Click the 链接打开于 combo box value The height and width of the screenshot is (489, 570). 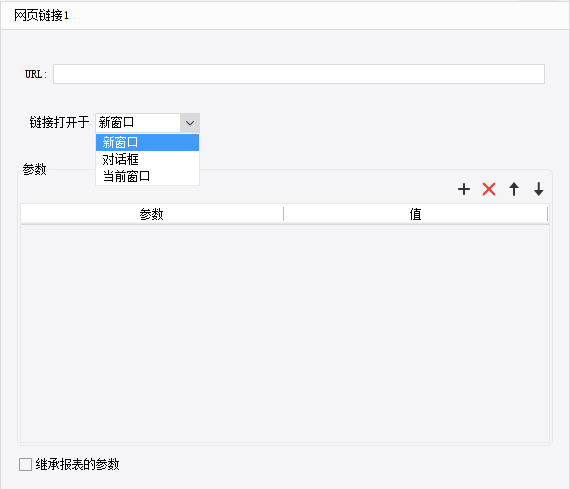coord(138,123)
